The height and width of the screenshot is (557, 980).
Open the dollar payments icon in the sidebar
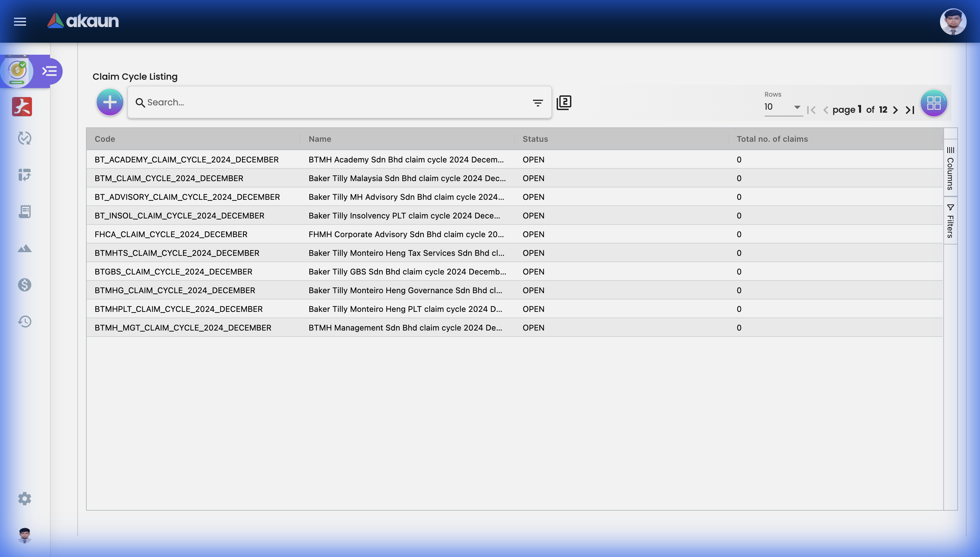click(24, 285)
